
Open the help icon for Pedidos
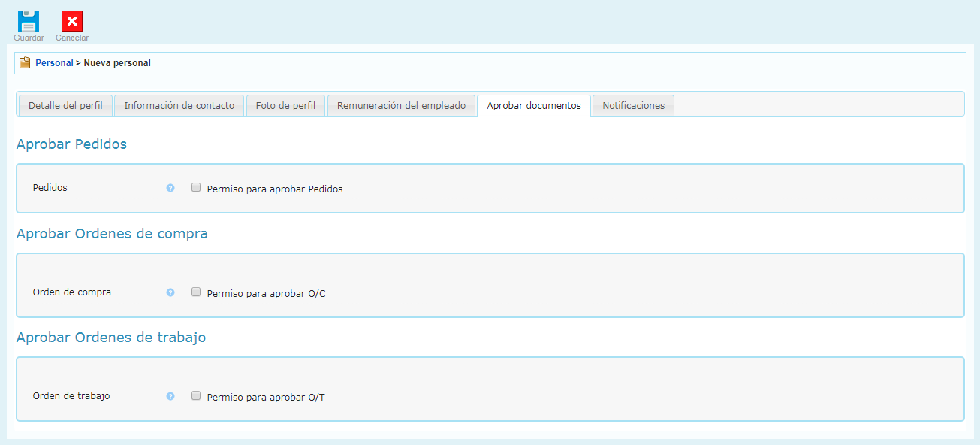pos(170,188)
